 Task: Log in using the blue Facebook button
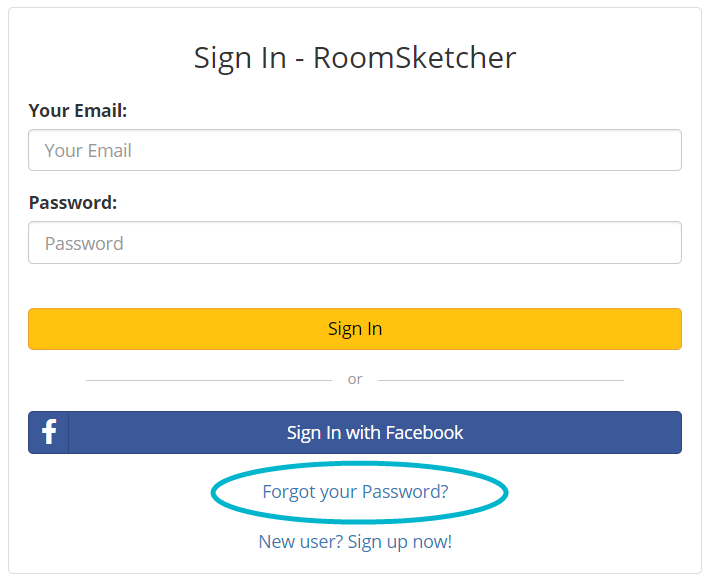coord(355,432)
